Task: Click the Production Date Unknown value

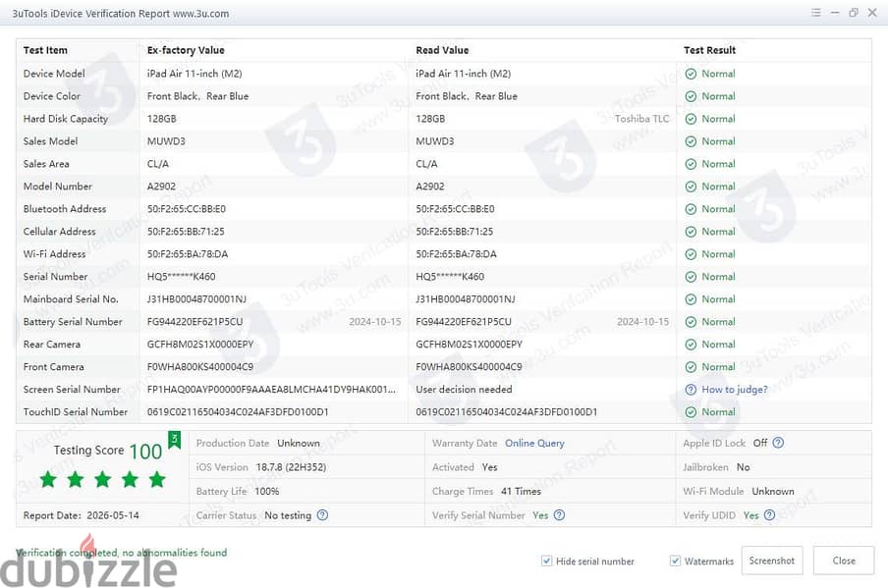Action: [299, 443]
